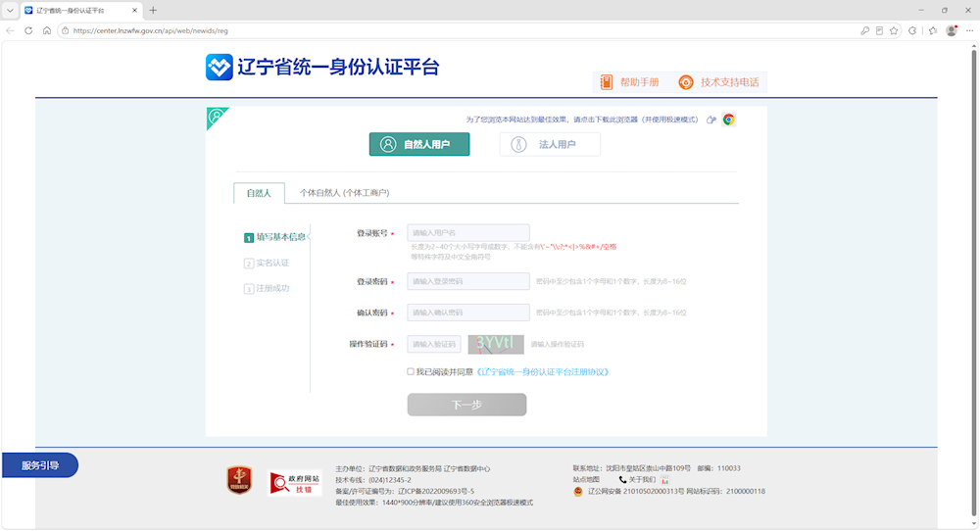Open favorites list icon in toolbar
The height and width of the screenshot is (531, 980).
click(x=933, y=30)
